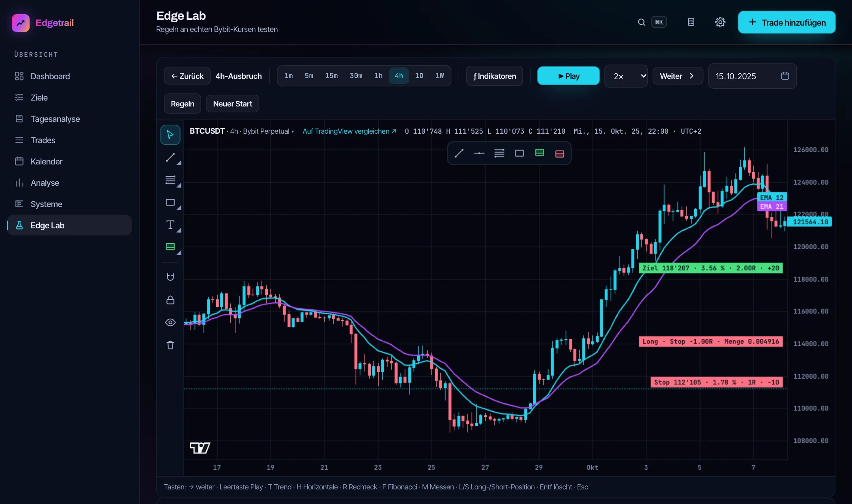Screen dimensions: 852x504
Task: Pick red short position in floating toolbar
Action: coord(560,154)
